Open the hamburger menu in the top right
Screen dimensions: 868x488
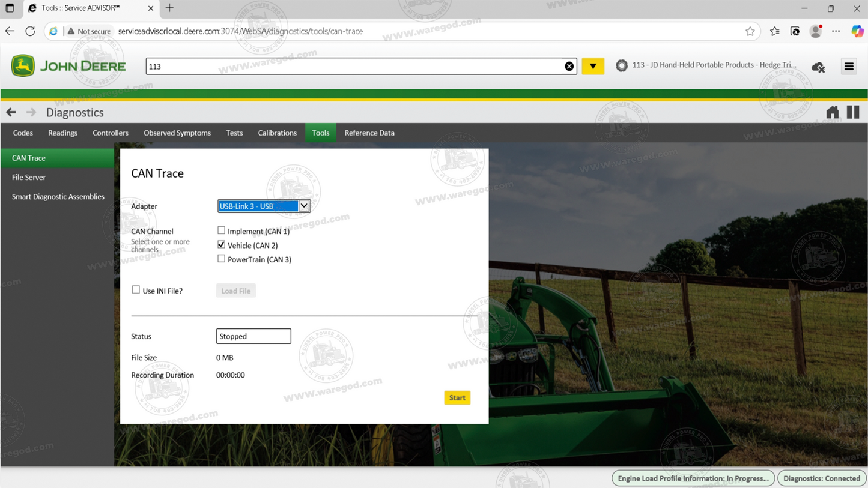pos(849,66)
